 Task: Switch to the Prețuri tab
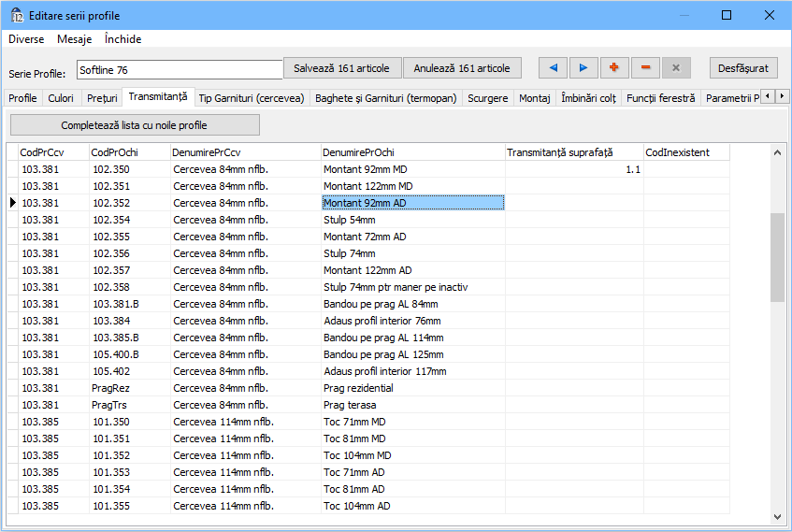click(102, 98)
